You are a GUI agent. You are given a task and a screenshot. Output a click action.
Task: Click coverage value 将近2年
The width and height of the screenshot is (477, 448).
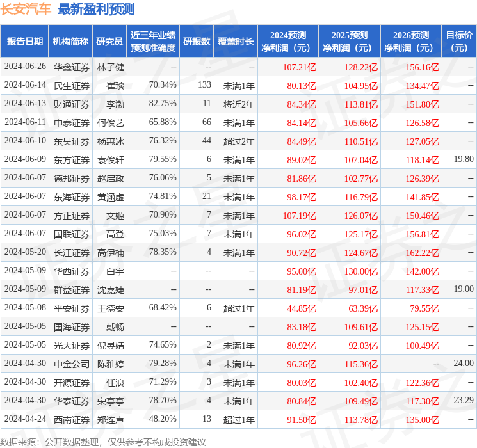[239, 104]
